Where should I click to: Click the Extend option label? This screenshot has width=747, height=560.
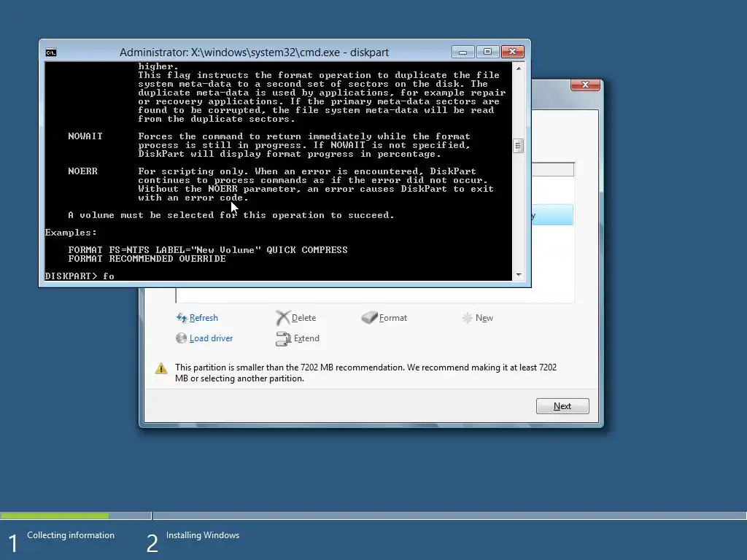tap(306, 338)
